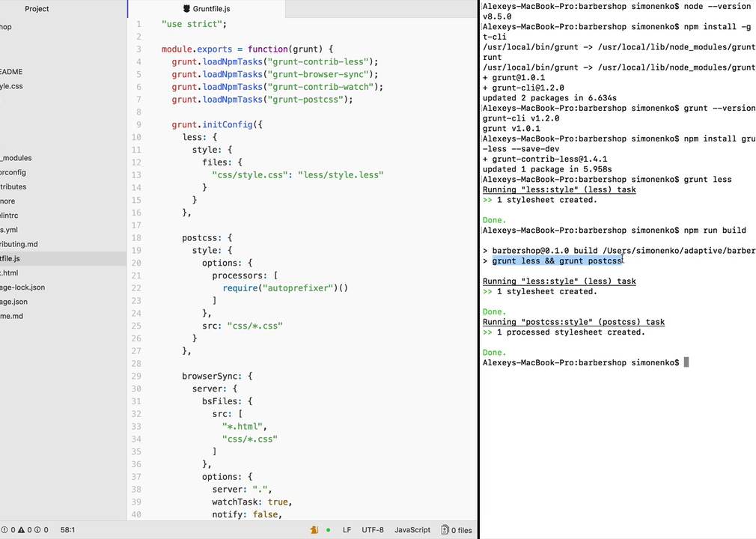
Task: Click line number 9 in the gutter
Action: tap(139, 125)
